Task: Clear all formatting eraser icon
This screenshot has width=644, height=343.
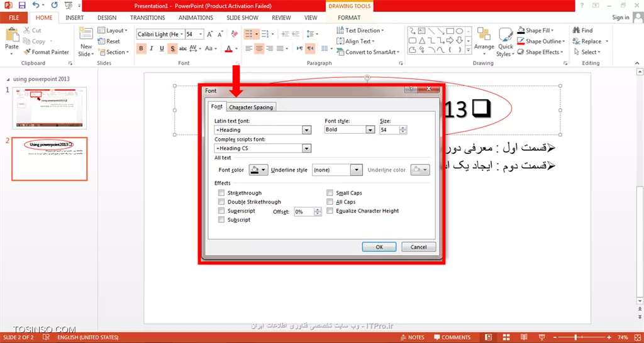Action: click(x=235, y=34)
